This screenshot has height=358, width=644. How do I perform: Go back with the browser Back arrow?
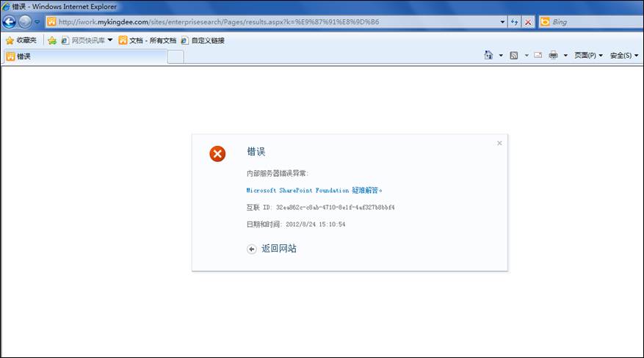click(x=9, y=22)
